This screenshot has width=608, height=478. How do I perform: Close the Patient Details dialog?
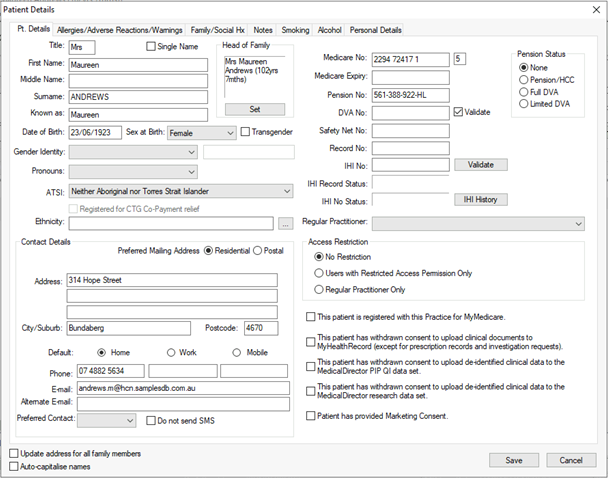(596, 10)
